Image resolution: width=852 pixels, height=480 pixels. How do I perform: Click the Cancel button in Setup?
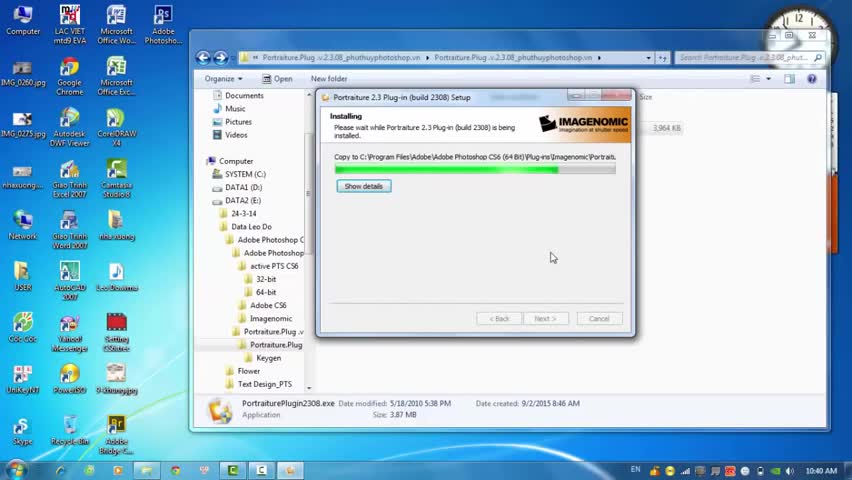pyautogui.click(x=599, y=319)
